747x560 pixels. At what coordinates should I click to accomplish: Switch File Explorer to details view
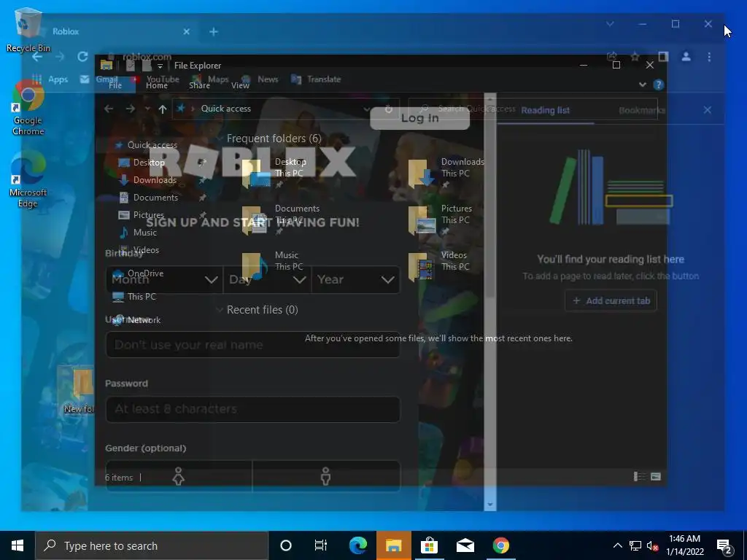coord(640,477)
